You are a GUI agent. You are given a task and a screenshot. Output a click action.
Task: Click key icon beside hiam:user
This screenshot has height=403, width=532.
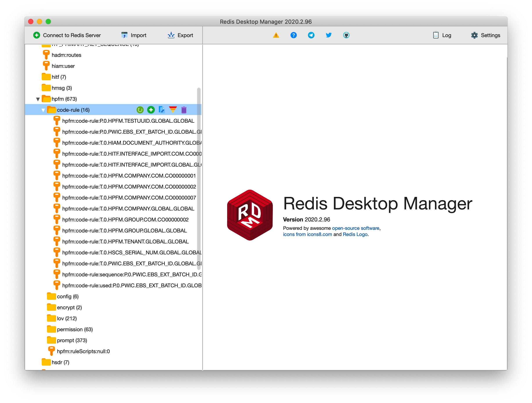click(46, 66)
